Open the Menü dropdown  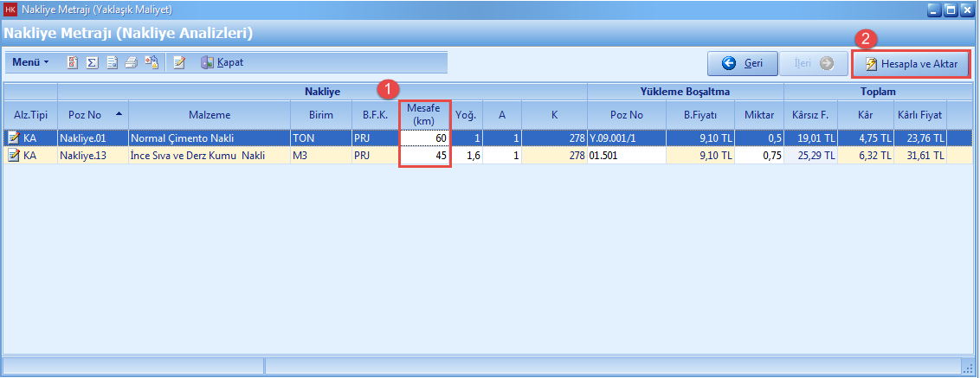click(30, 63)
